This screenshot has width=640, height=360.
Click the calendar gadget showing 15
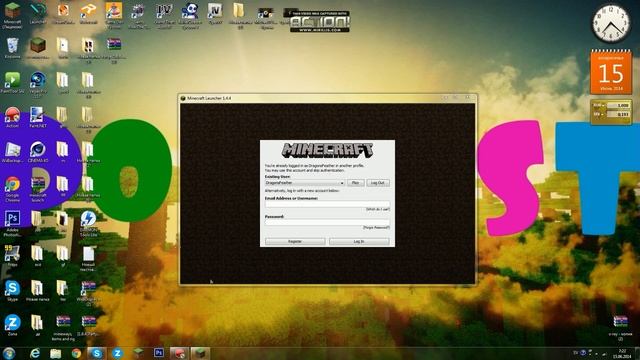point(611,72)
